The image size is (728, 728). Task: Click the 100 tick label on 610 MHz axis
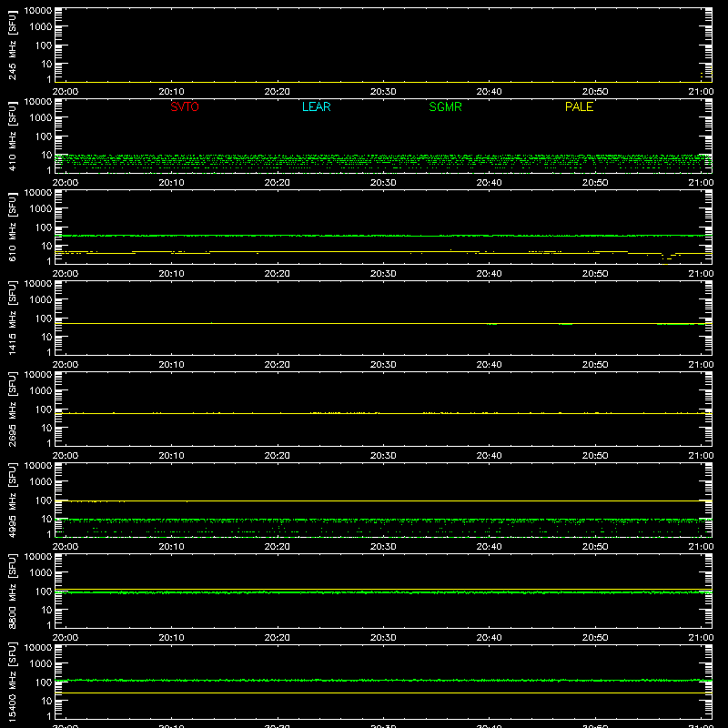(44, 227)
